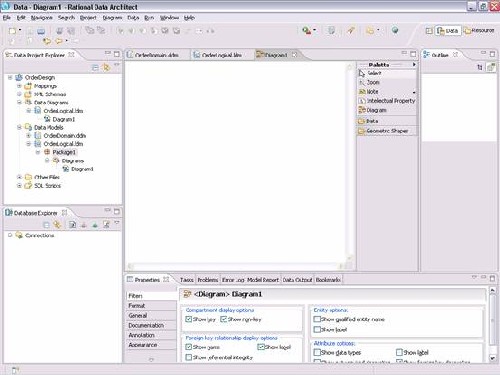Open the Appearance properties section
Screen dimensions: 500x375
pyautogui.click(x=151, y=345)
